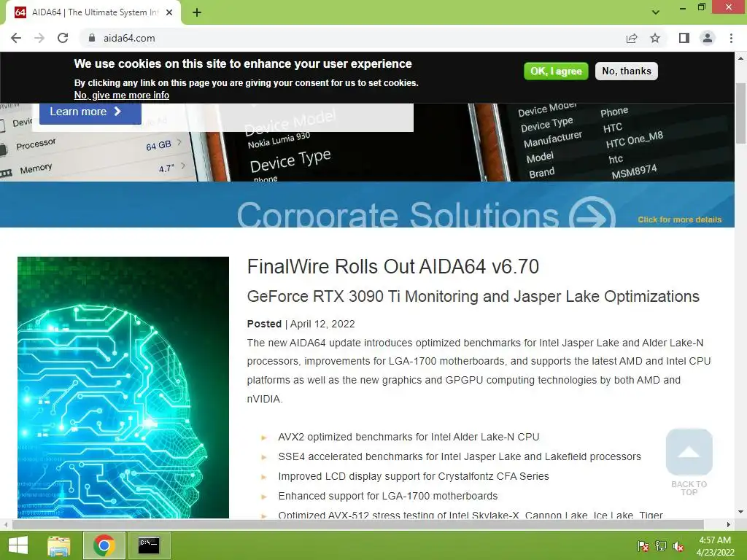
Task: Open the tab search chevron
Action: point(656,12)
